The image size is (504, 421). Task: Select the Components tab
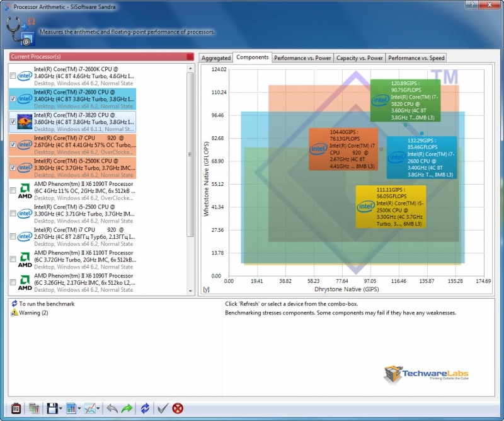253,57
